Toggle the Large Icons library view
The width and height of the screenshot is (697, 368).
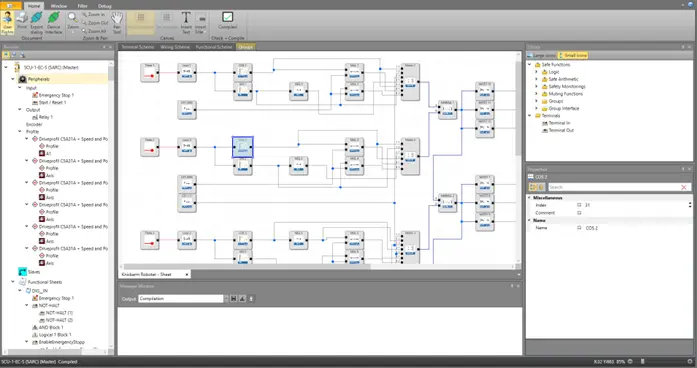[541, 56]
